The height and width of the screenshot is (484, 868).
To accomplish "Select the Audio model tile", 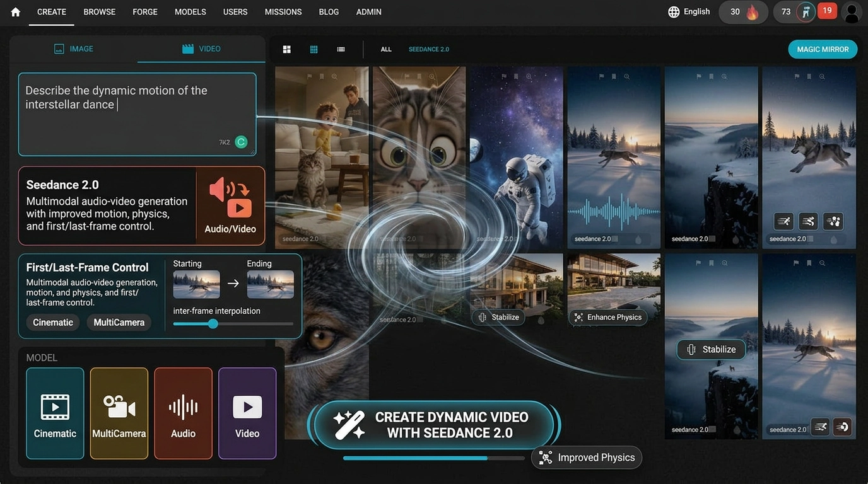I will point(183,413).
